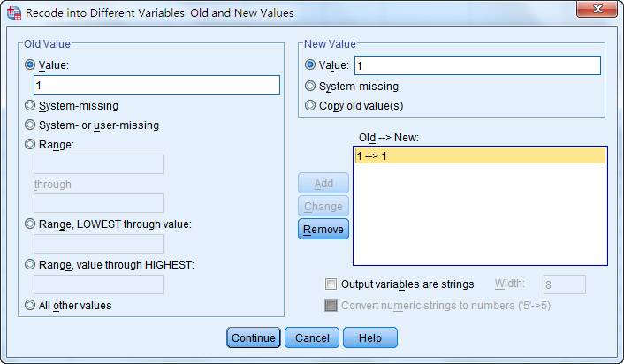This screenshot has width=624, height=364.
Task: Select the New Value 'Value' radio button
Action: (x=310, y=64)
